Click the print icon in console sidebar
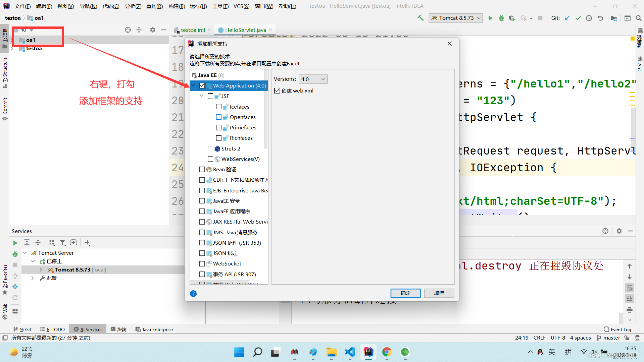This screenshot has height=362, width=644. point(630,310)
